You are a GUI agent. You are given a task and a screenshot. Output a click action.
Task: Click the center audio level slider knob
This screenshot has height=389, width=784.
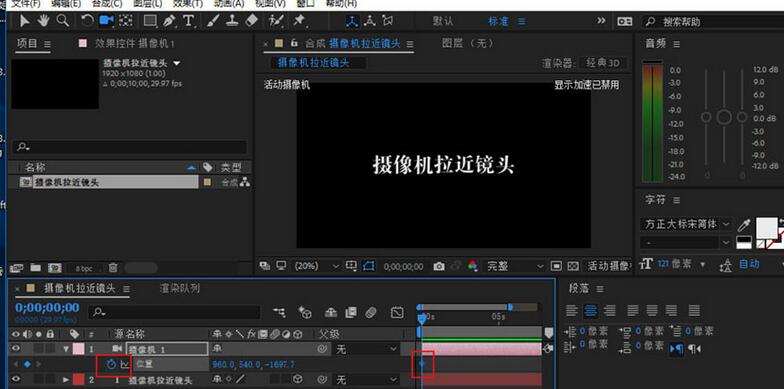click(x=724, y=118)
